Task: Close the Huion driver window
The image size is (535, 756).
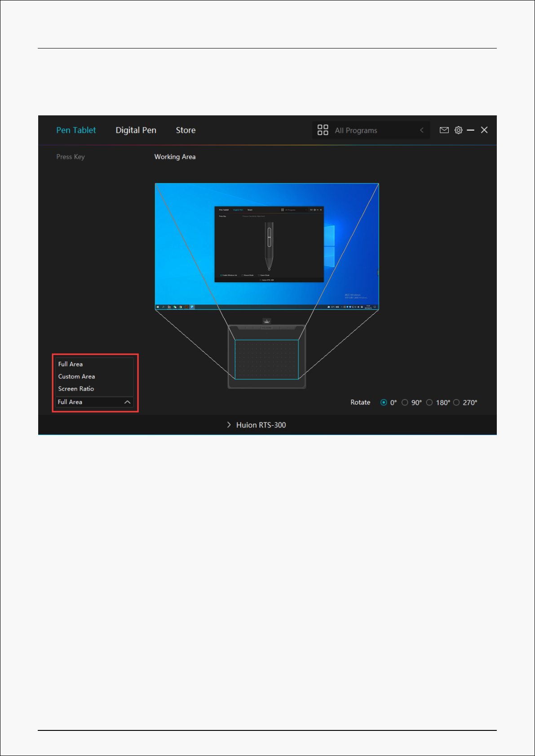Action: (x=484, y=130)
